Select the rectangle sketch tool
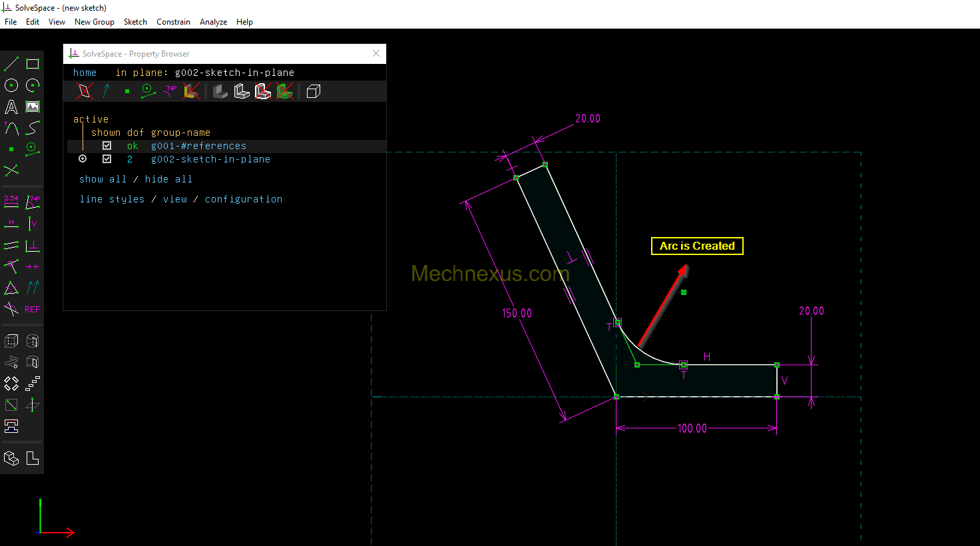Image resolution: width=980 pixels, height=546 pixels. (33, 64)
